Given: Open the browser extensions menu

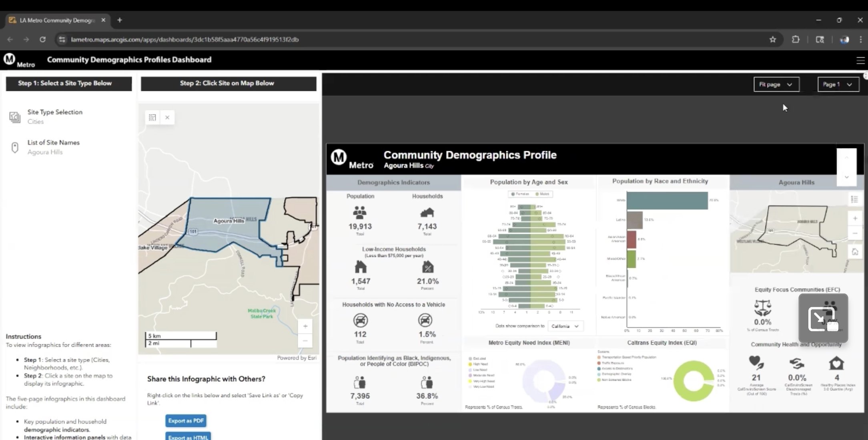Looking at the screenshot, I should pyautogui.click(x=796, y=39).
